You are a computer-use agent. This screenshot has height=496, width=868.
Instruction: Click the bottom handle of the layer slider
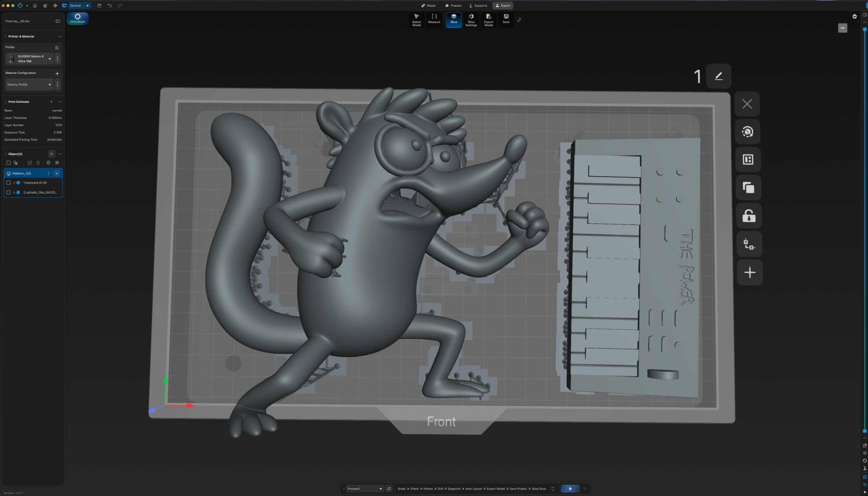[x=864, y=431]
